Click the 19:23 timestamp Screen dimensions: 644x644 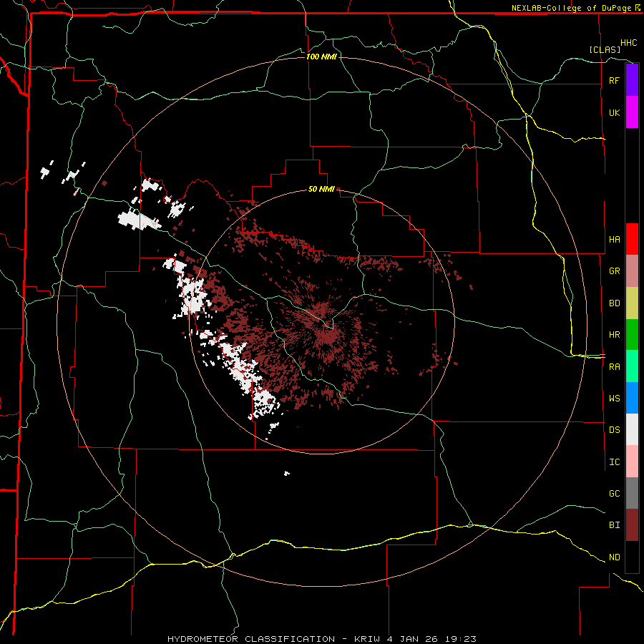pyautogui.click(x=461, y=639)
